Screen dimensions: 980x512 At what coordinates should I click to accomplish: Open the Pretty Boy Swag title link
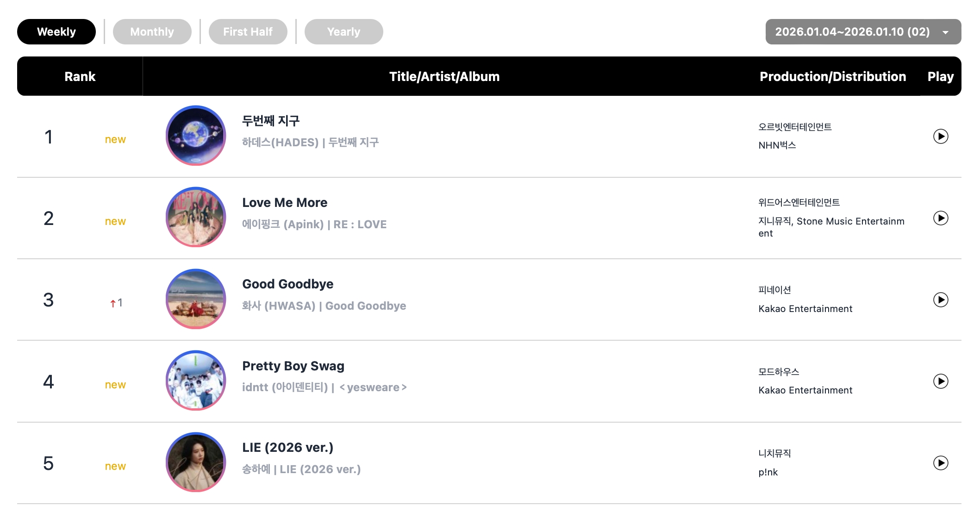(x=293, y=366)
